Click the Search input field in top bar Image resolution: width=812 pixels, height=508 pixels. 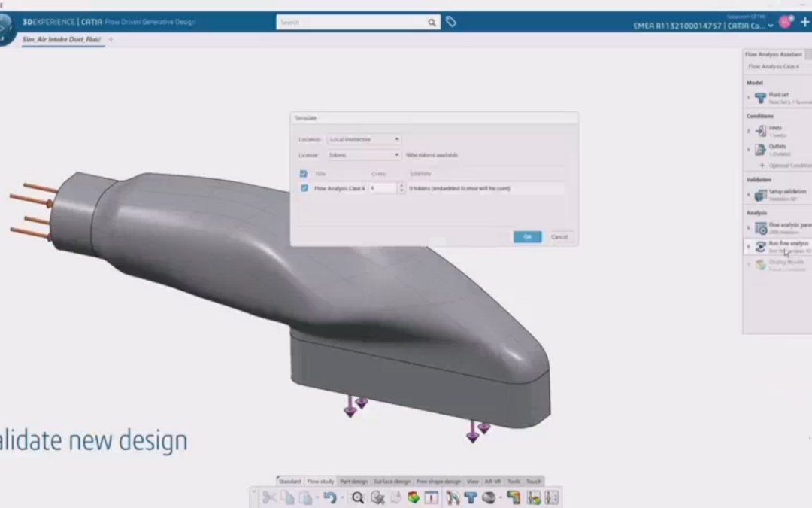[x=352, y=23]
